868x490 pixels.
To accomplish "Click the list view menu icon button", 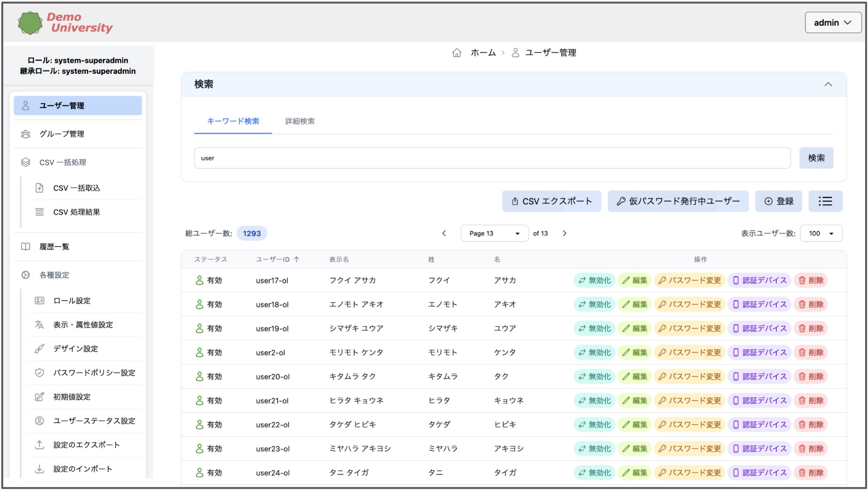I will pos(825,201).
